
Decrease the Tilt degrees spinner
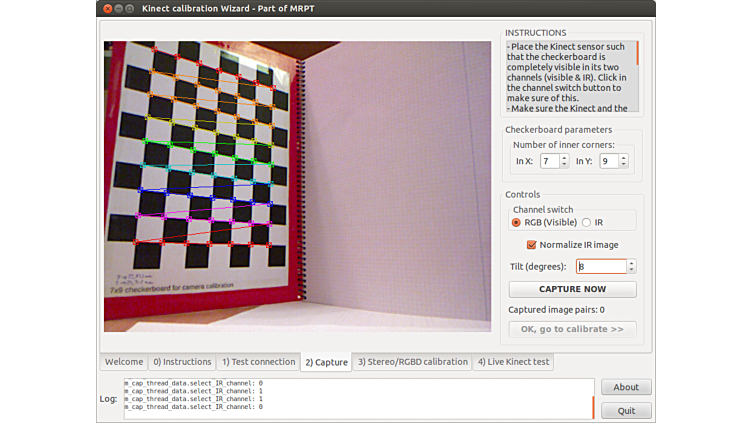click(x=632, y=270)
